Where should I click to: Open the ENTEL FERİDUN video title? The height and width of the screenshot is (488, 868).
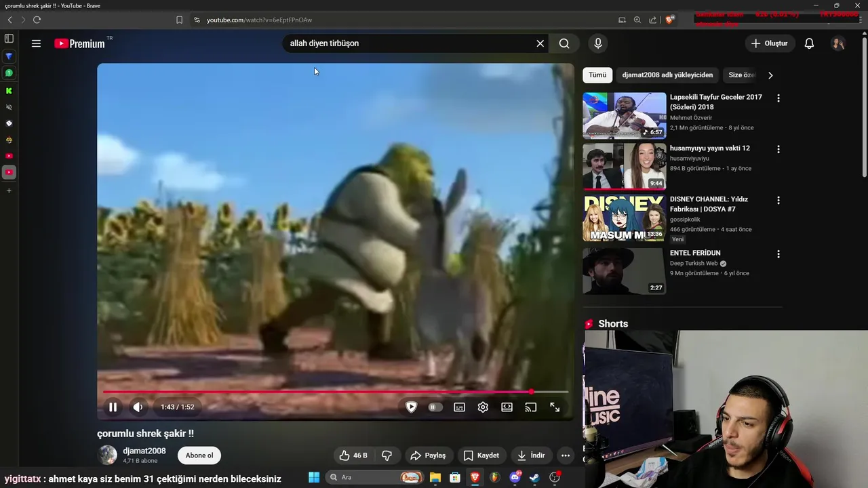[x=695, y=253]
